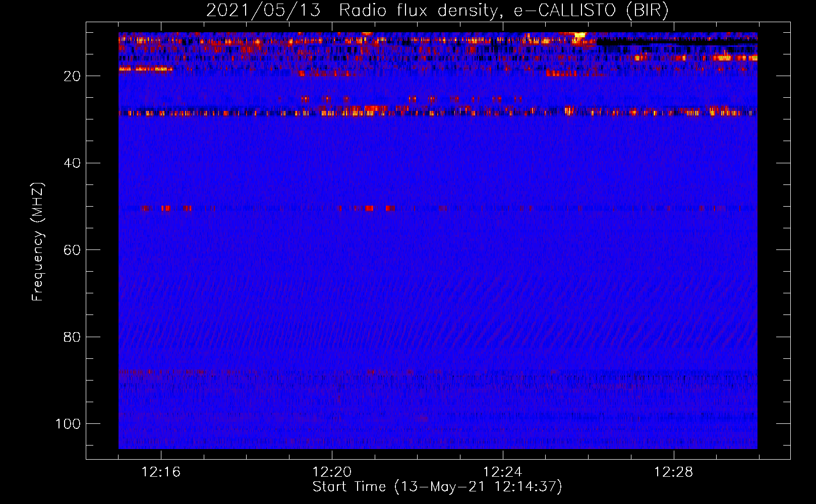Click the frequency tick label '80'
The width and height of the screenshot is (816, 504).
coord(72,337)
